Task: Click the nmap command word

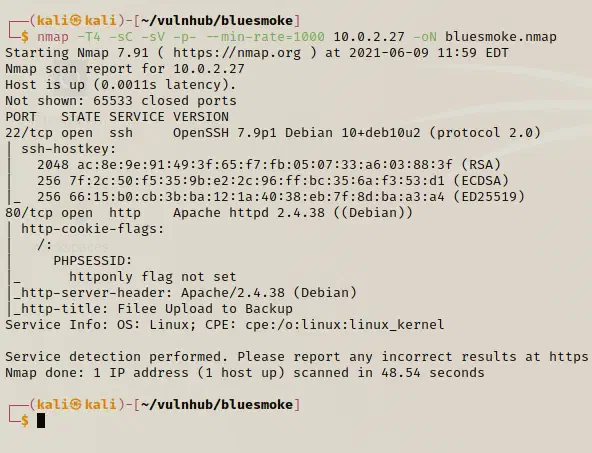Action: click(x=53, y=37)
